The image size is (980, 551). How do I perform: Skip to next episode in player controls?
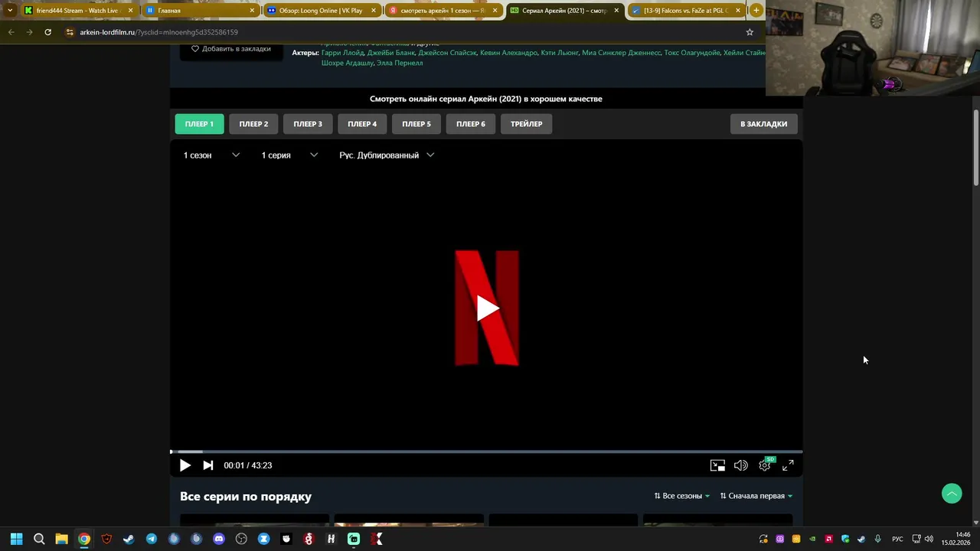207,465
